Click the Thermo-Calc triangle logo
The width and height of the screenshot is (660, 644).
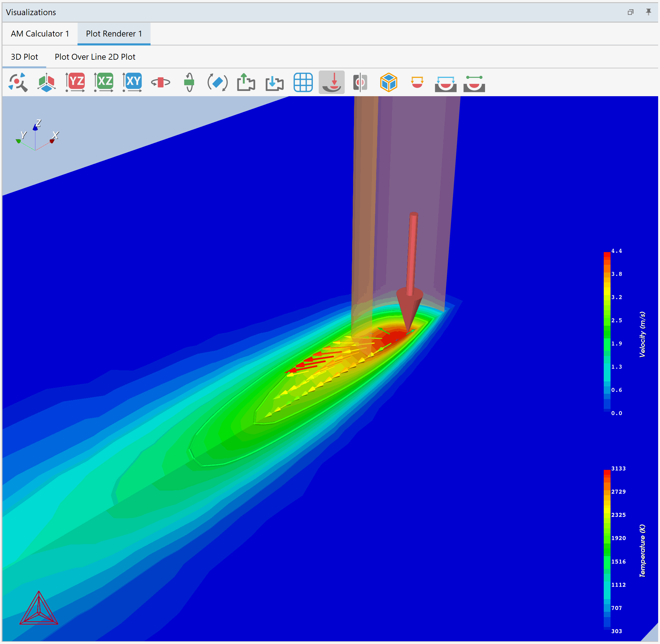pos(39,608)
